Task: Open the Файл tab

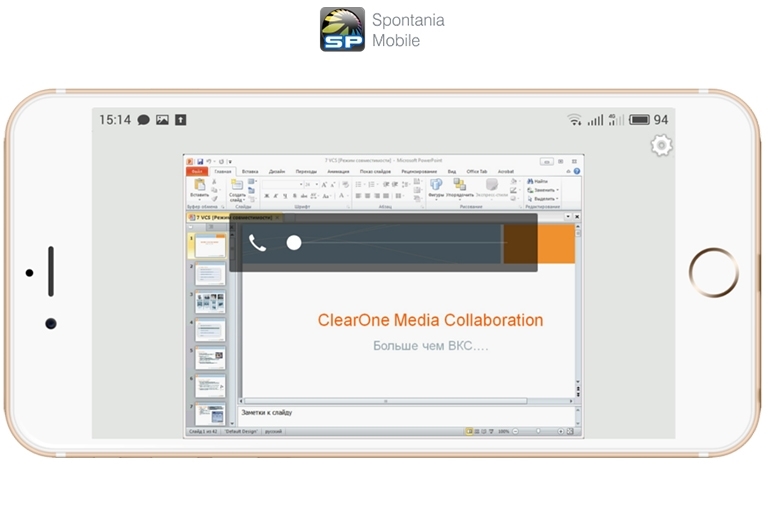Action: tap(197, 171)
